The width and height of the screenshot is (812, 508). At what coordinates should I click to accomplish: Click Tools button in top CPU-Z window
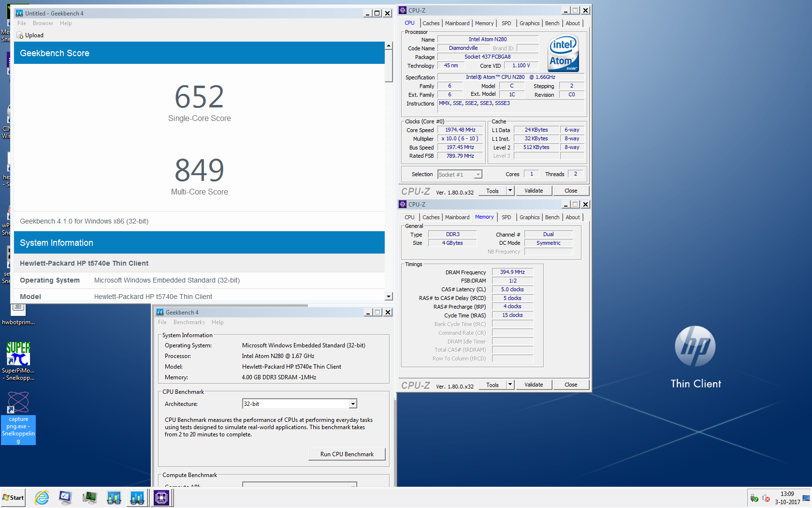pos(493,191)
